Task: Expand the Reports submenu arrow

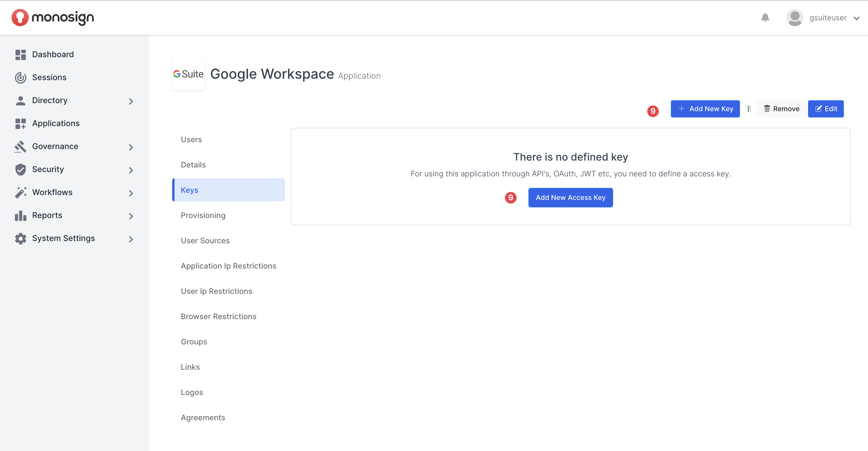Action: [131, 216]
